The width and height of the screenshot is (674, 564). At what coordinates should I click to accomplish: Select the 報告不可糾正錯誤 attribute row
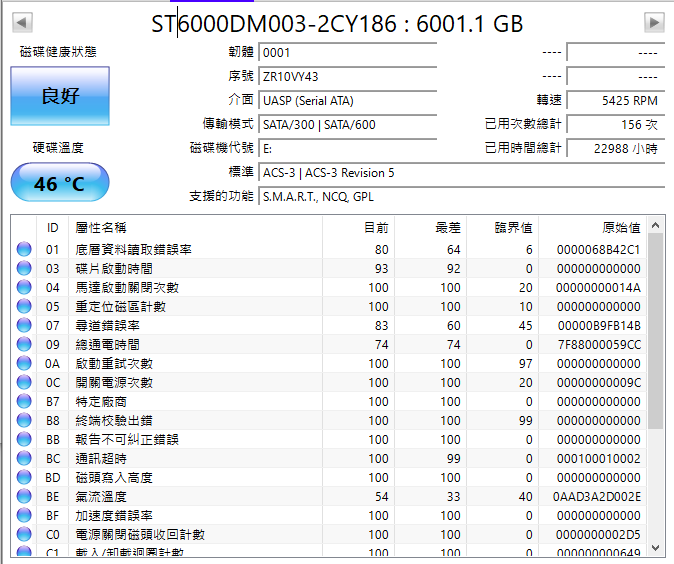(328, 439)
